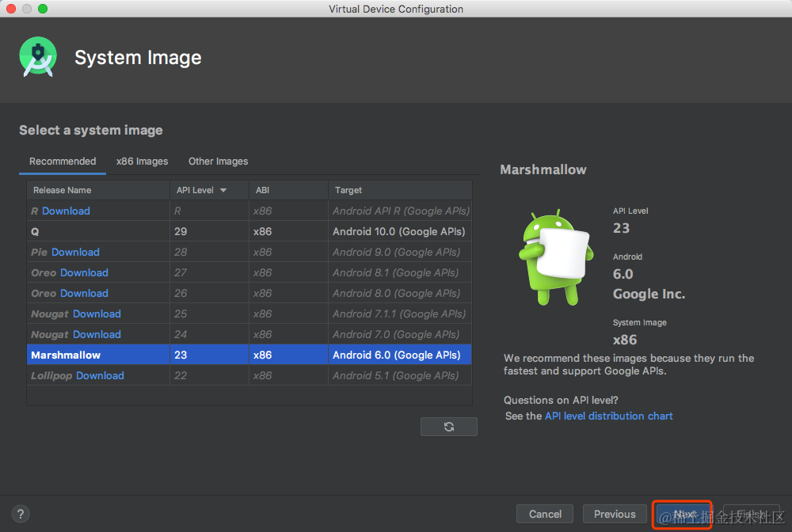792x532 pixels.
Task: Select the Marshmallow release name cell
Action: pos(98,355)
